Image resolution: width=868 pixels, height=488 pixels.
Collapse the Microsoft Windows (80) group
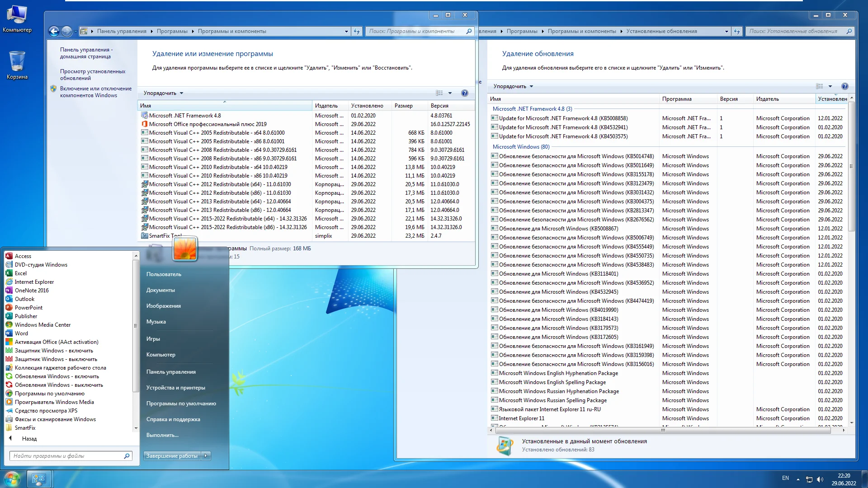(x=521, y=147)
